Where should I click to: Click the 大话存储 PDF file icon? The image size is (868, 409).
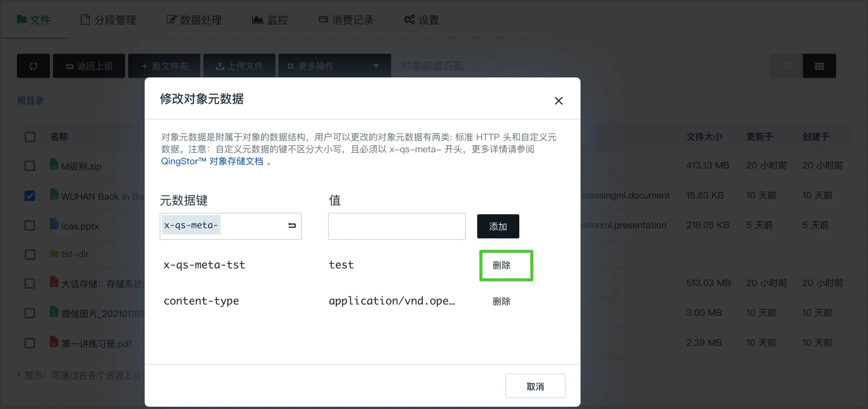[54, 282]
